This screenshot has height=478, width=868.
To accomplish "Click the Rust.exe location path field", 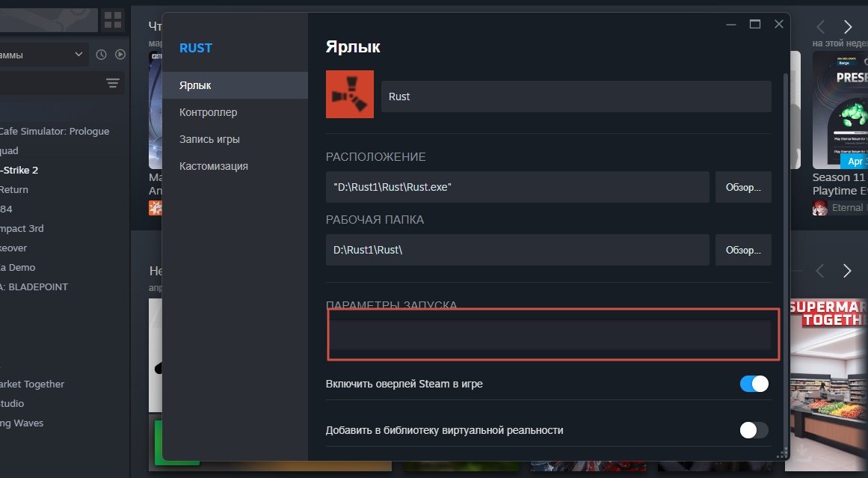I will coord(517,187).
